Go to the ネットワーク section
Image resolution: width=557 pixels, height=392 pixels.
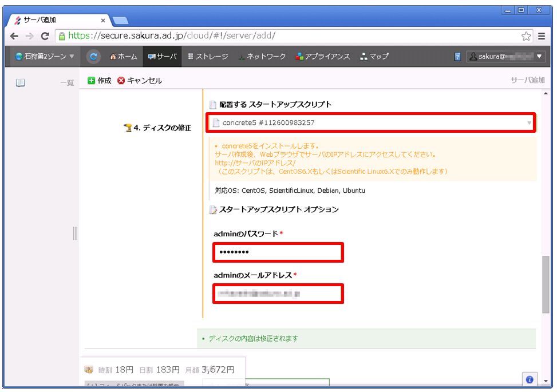(262, 57)
